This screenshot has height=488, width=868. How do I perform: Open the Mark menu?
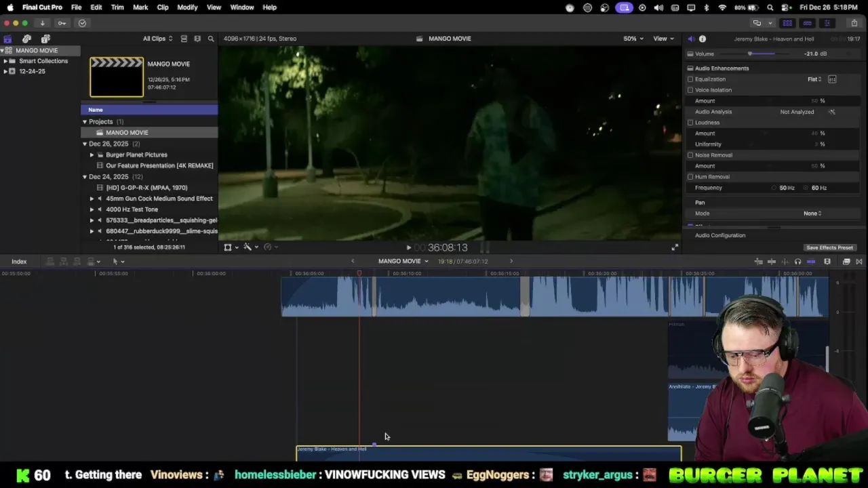point(140,7)
